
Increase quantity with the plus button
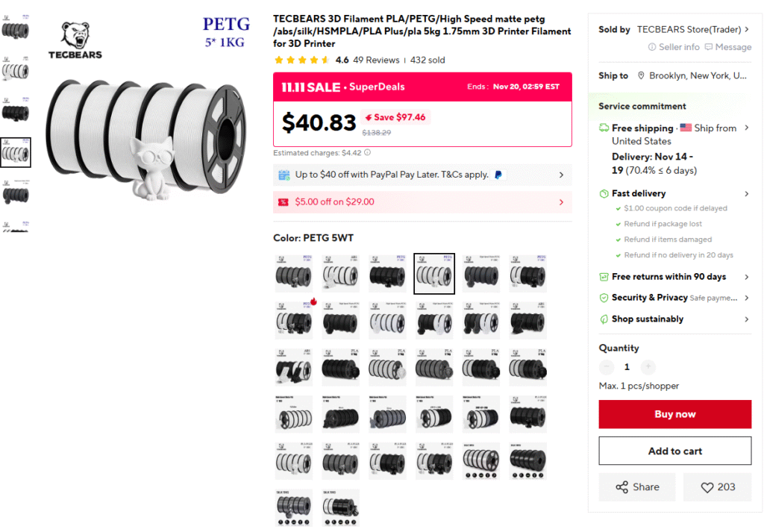click(x=648, y=367)
